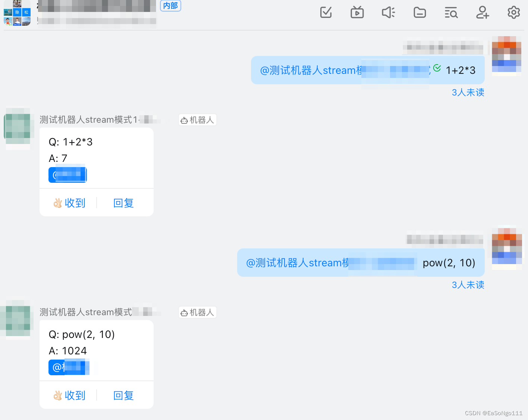Click the @ mention in the 1+2*3 message
This screenshot has height=420, width=528.
pos(345,70)
